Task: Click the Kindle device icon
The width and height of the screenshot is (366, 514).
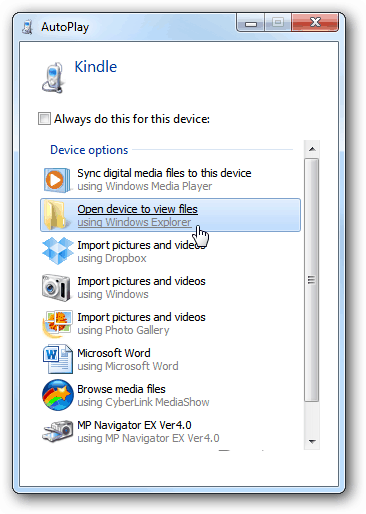Action: tap(53, 78)
